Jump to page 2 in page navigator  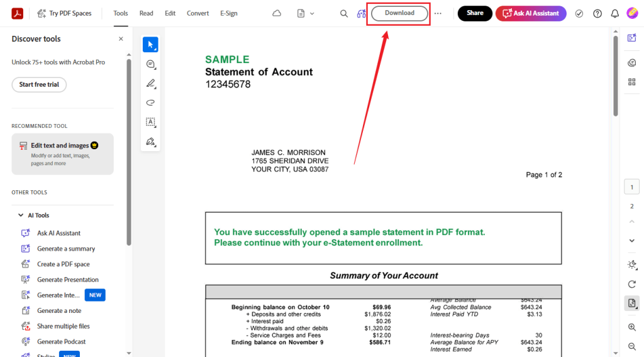coord(631,206)
